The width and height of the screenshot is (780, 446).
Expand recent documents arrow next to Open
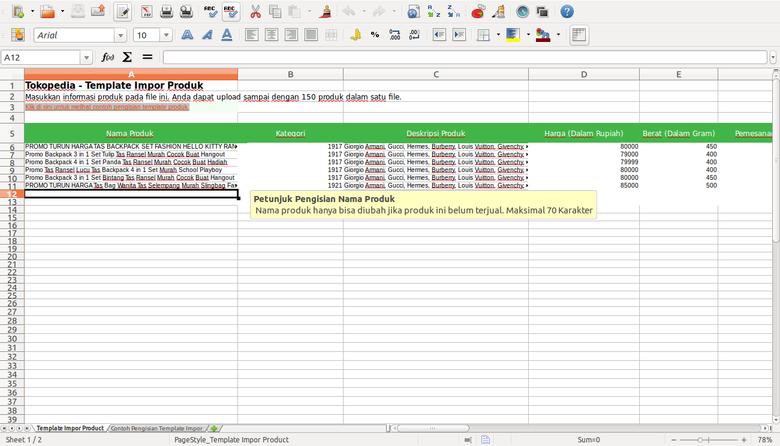pos(62,11)
